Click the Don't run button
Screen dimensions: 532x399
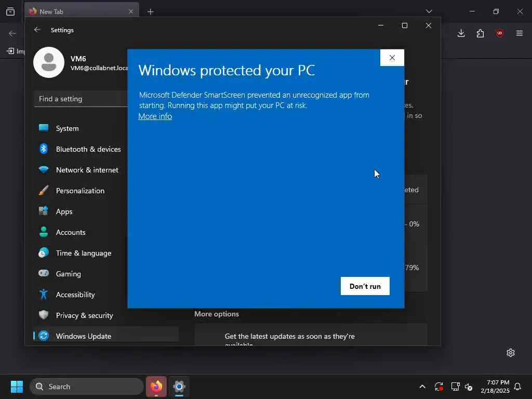coord(365,286)
